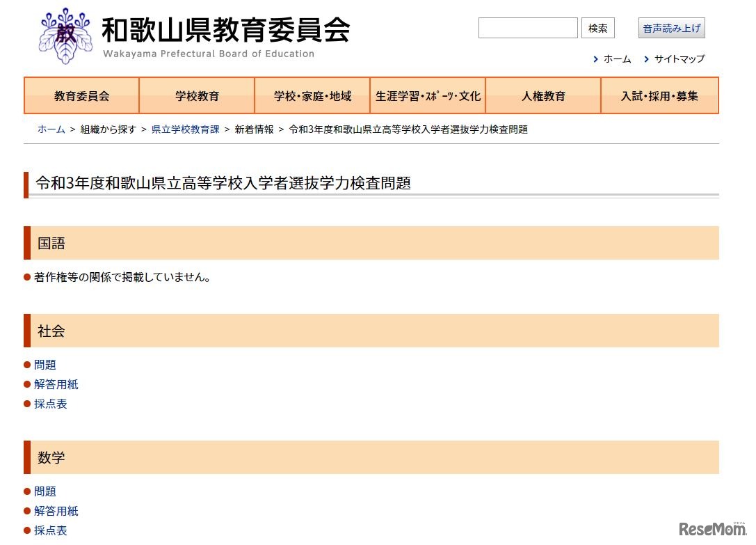The image size is (756, 545).
Task: Click the page title 令和3年度 heading
Action: point(223,184)
